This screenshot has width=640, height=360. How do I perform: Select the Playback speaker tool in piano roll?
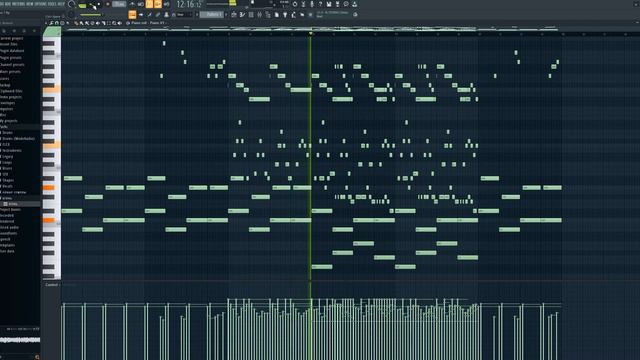120,23
